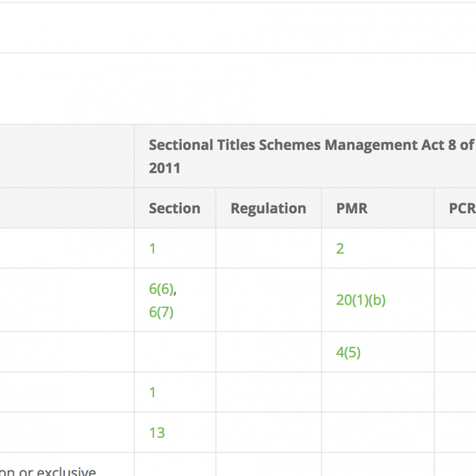
Task: Click empty PMR cell beside Section 13
Action: tap(378, 432)
